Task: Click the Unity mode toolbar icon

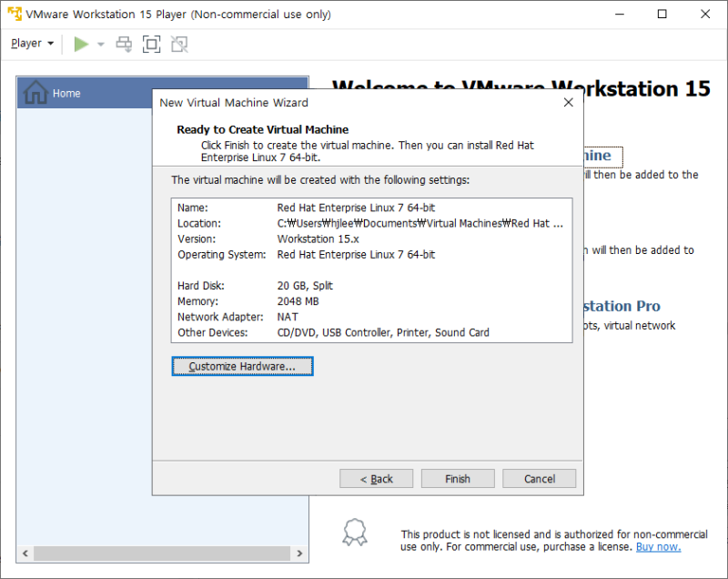Action: (178, 43)
